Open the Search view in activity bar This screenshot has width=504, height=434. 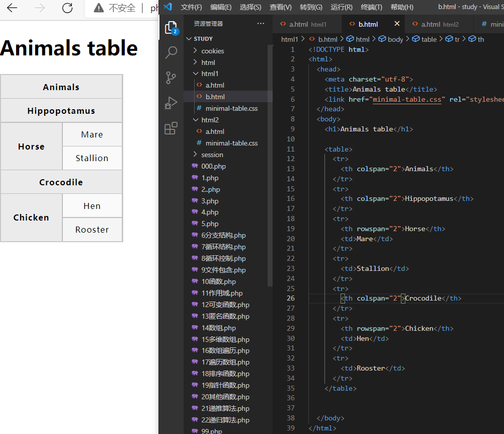(171, 52)
